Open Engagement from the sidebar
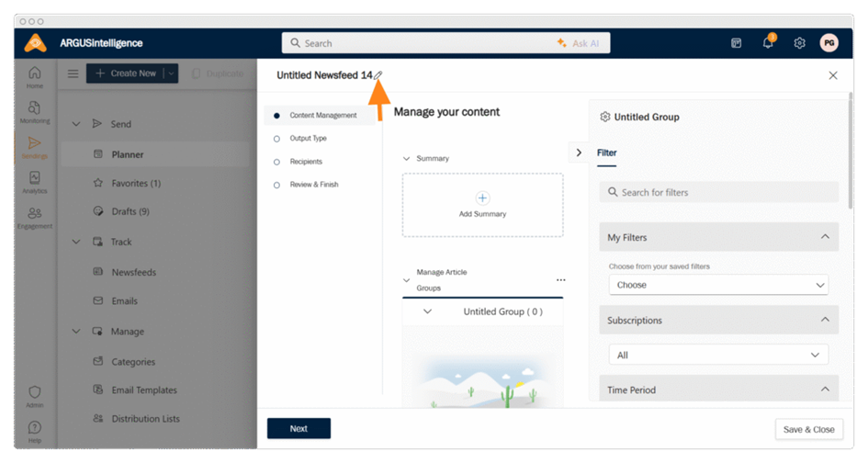The width and height of the screenshot is (868, 463). (34, 217)
